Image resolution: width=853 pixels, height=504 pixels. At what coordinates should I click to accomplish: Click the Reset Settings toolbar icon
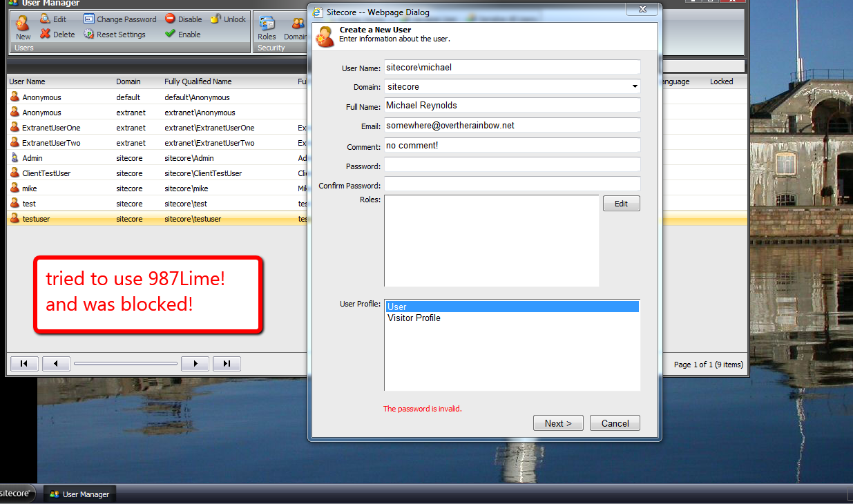[89, 35]
